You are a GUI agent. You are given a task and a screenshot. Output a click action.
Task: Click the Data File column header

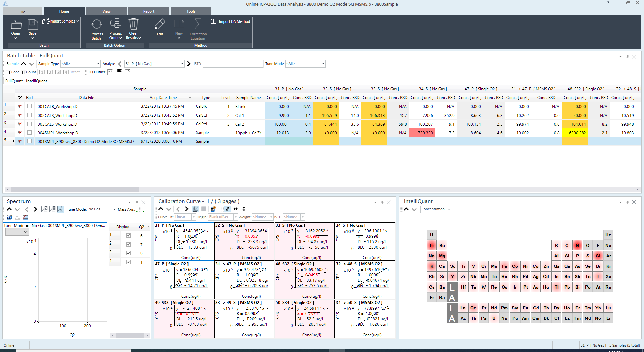point(86,98)
